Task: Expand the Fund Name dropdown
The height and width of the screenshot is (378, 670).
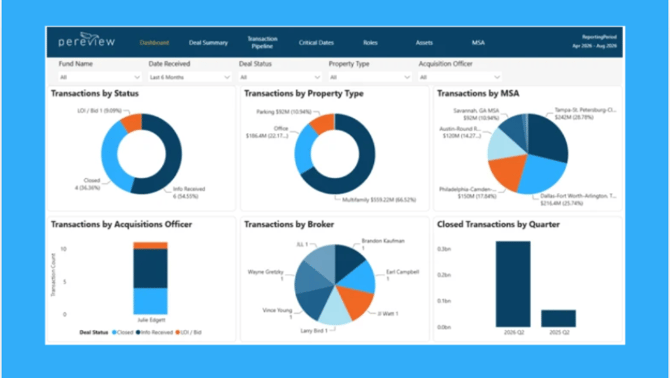Action: click(x=100, y=77)
